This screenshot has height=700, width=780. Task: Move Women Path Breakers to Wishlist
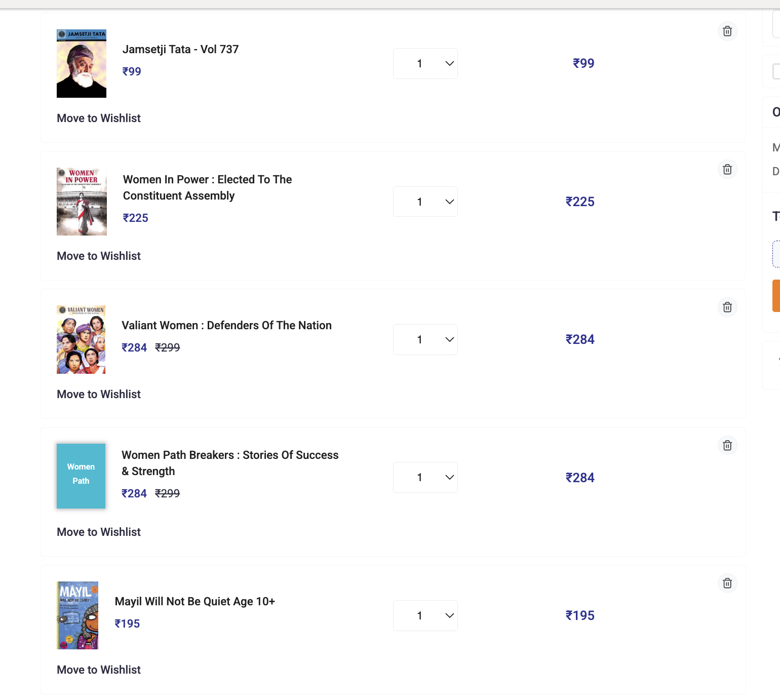(99, 532)
